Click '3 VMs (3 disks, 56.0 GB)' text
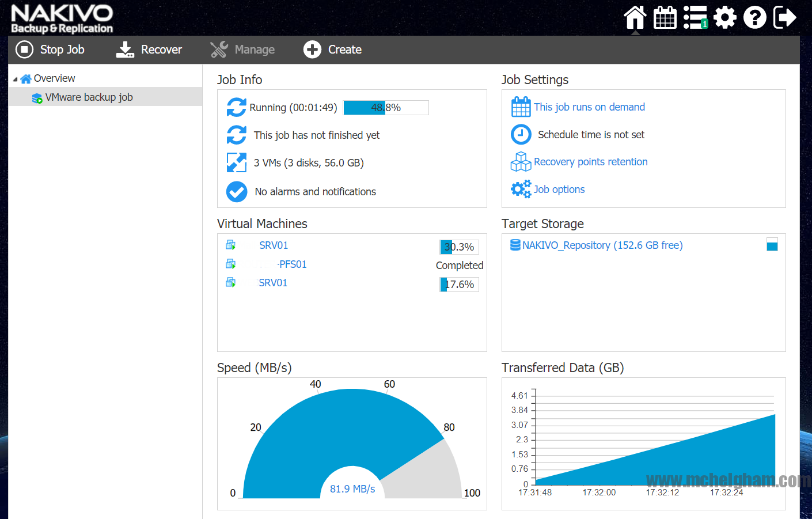 tap(309, 163)
